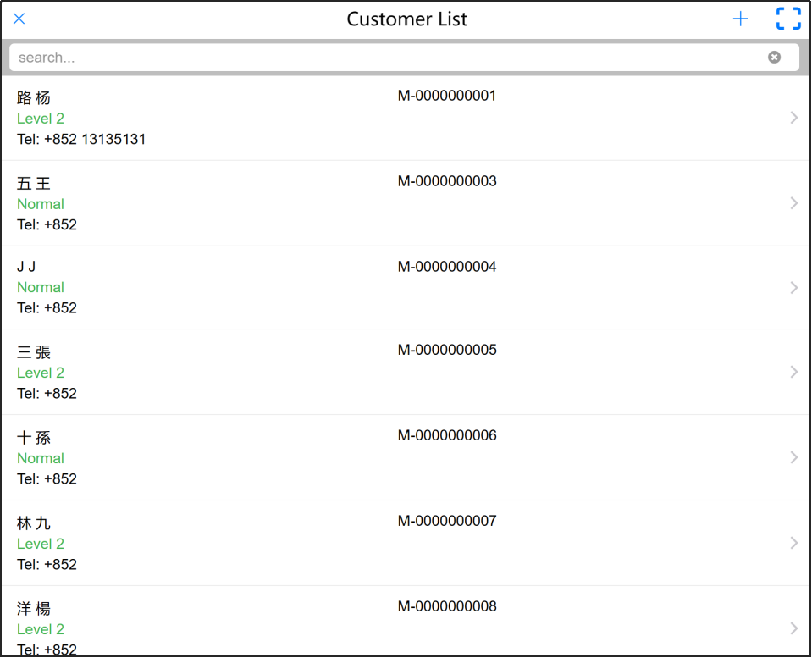Select customer 林 九
Screen dimensions: 812x658
pyautogui.click(x=34, y=523)
